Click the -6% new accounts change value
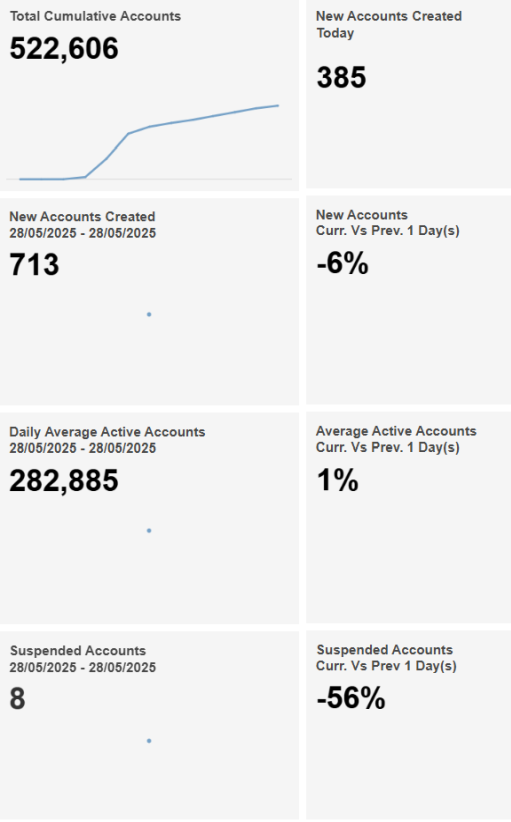 click(343, 263)
